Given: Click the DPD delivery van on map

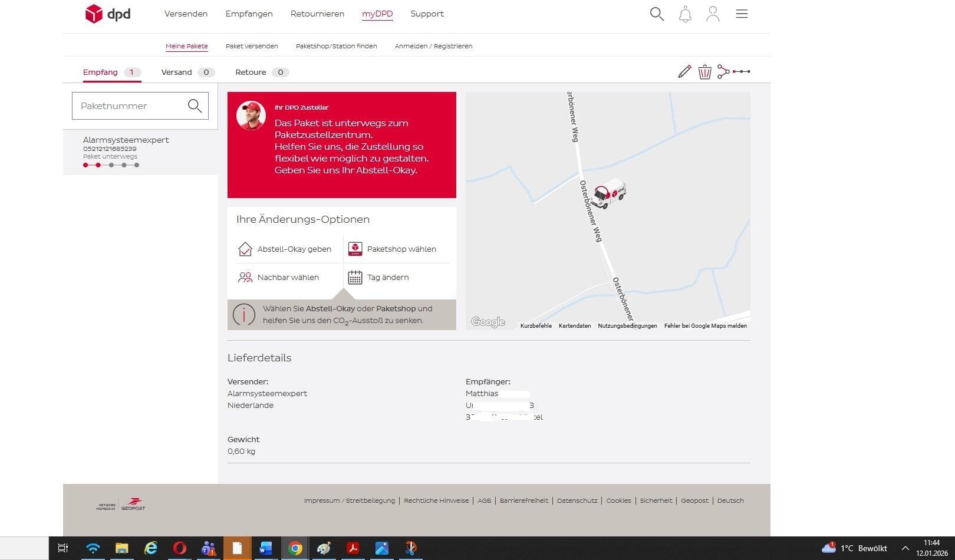Looking at the screenshot, I should [x=609, y=193].
